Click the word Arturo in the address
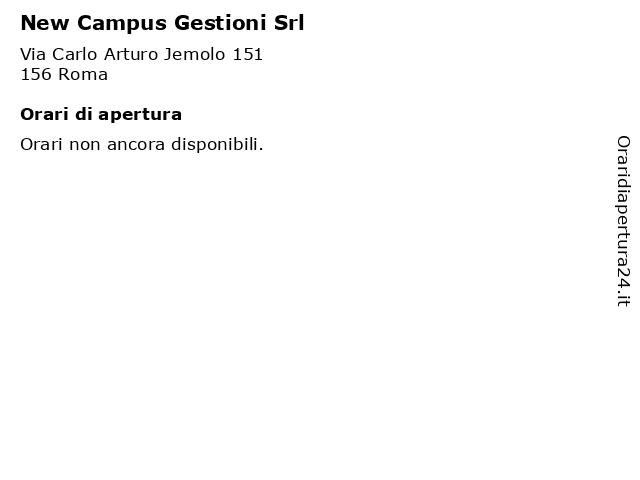Image resolution: width=640 pixels, height=480 pixels. pos(130,54)
